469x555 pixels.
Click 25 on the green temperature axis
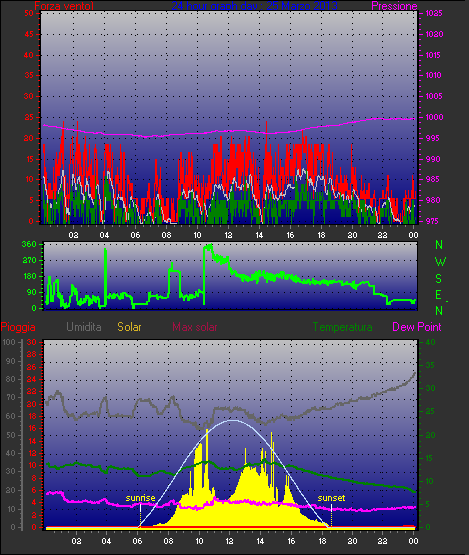(x=430, y=412)
